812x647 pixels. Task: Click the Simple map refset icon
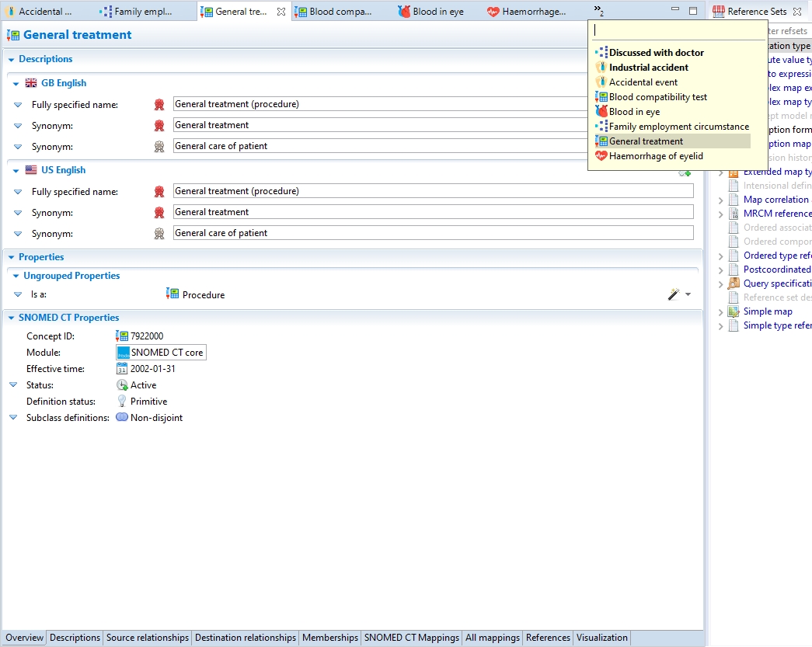click(x=734, y=311)
